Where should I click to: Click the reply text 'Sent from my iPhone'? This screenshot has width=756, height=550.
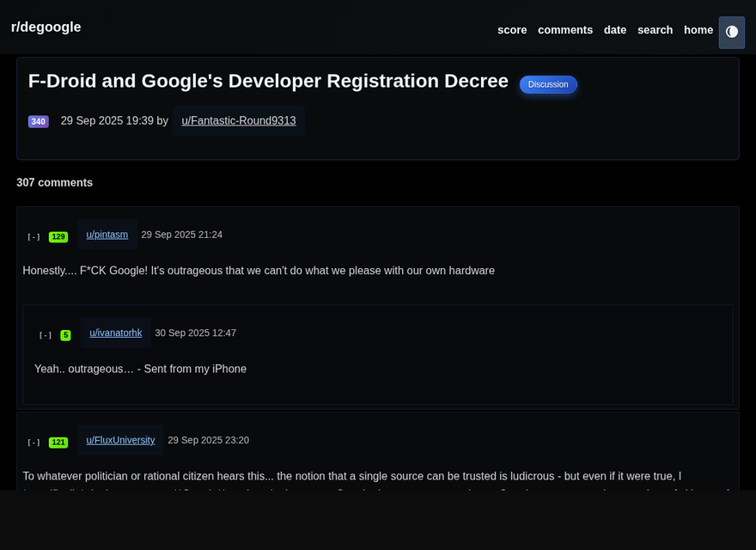195,369
